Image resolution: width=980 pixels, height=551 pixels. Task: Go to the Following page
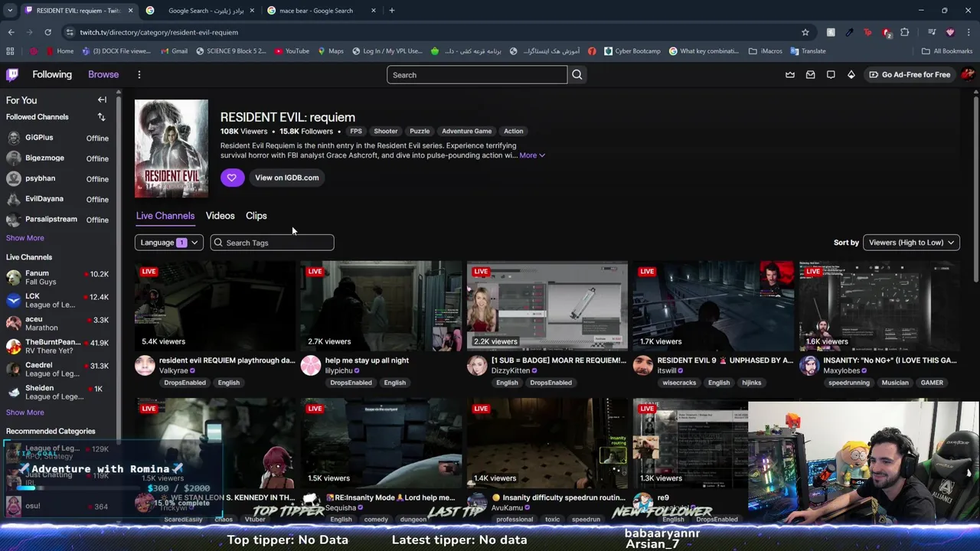point(52,74)
